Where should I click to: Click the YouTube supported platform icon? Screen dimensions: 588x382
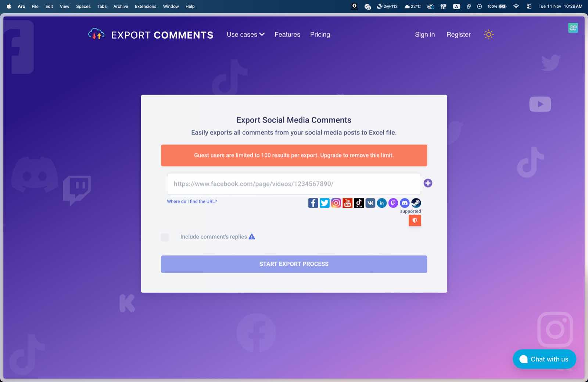pyautogui.click(x=347, y=203)
